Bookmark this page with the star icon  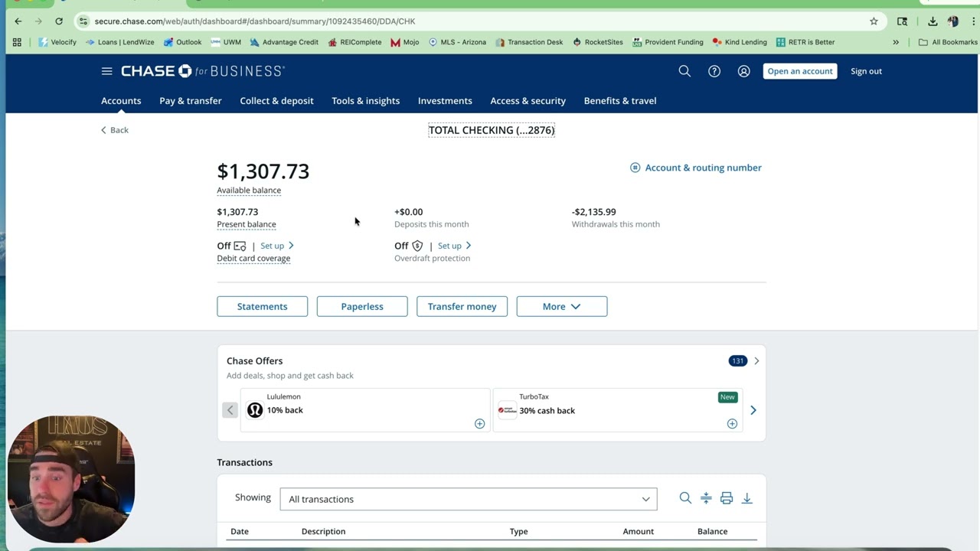click(874, 21)
